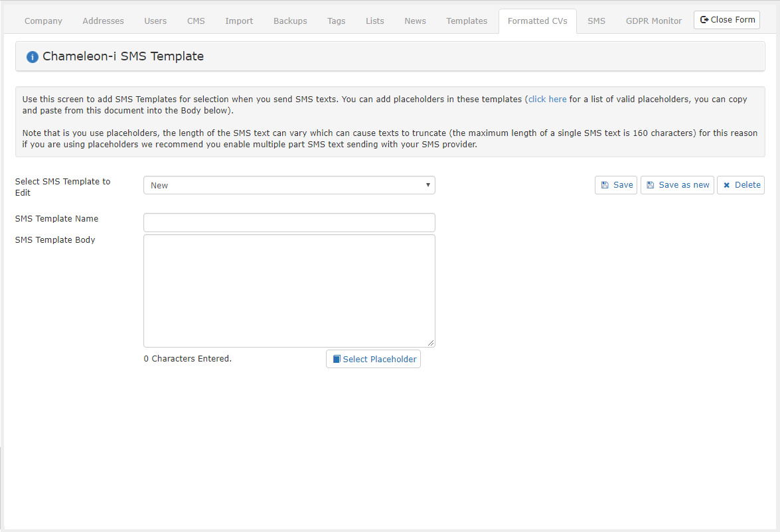Click inside the SMS Template Body textarea

tap(289, 291)
